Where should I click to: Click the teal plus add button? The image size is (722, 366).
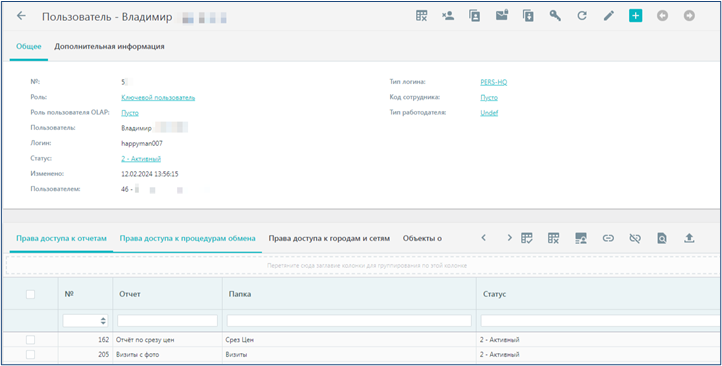(x=635, y=16)
